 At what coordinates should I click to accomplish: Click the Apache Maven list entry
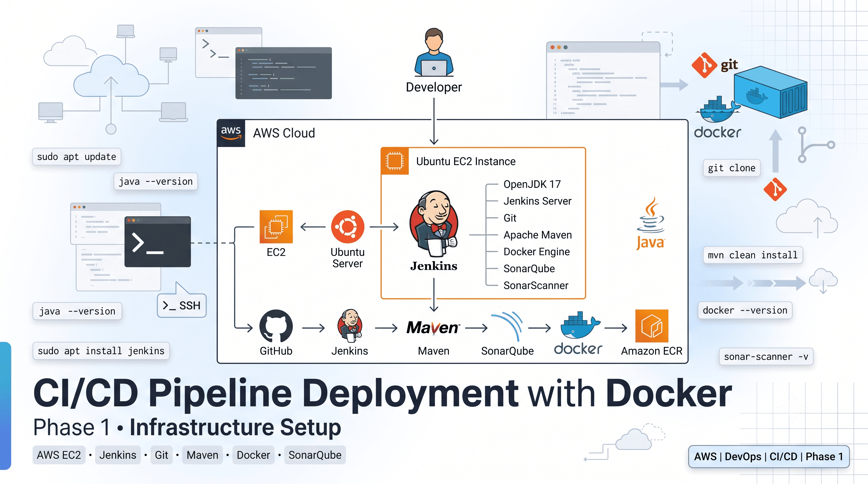click(537, 235)
